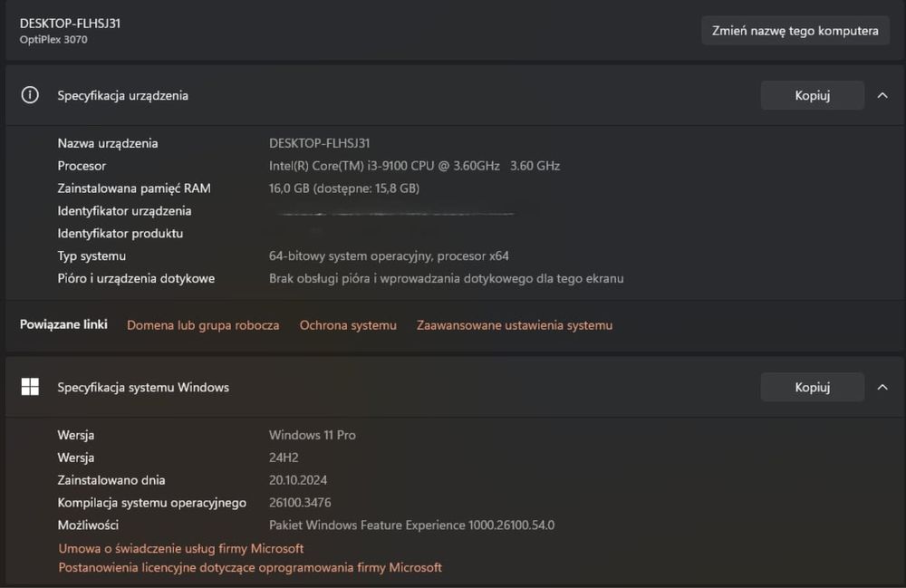This screenshot has height=588, width=906.
Task: Open Zaawansowane ustawienia systemu link
Action: (x=515, y=325)
